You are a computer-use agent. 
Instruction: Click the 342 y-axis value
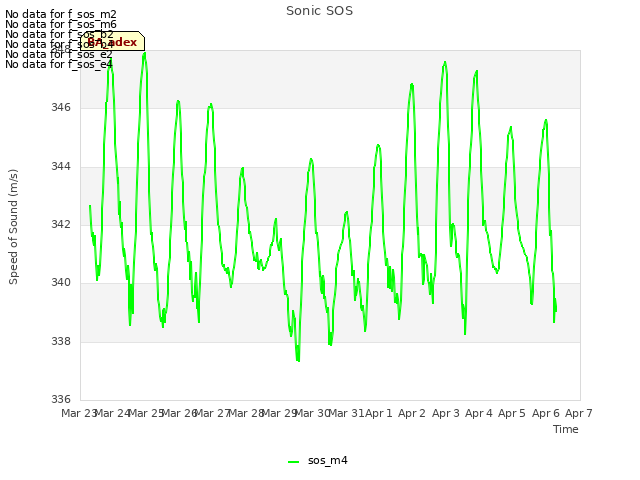[x=61, y=224]
